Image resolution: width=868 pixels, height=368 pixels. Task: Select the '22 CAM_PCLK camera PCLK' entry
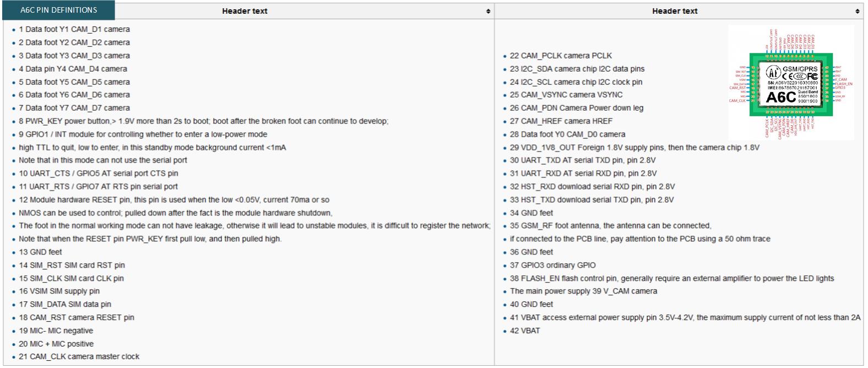pyautogui.click(x=561, y=56)
